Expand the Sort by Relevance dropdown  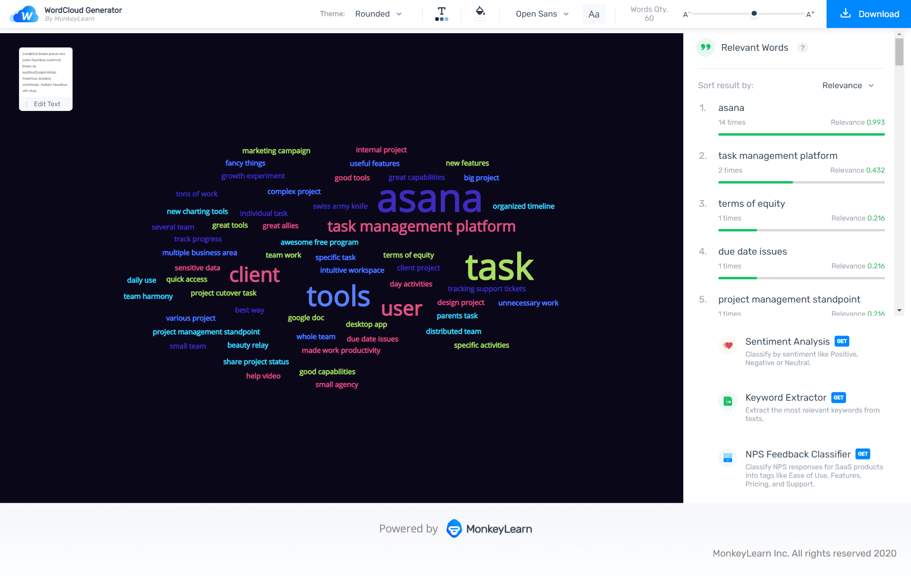click(x=848, y=85)
